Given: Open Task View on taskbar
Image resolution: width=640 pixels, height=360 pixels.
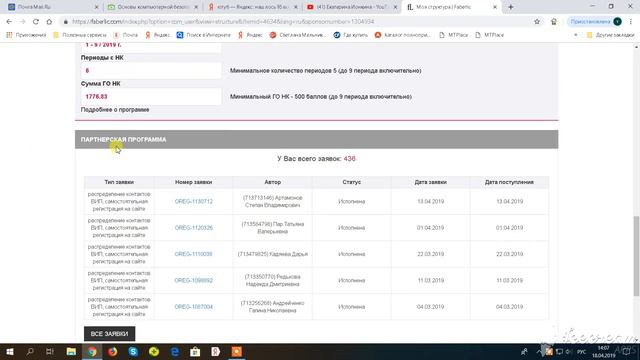Looking at the screenshot, I should (50, 351).
